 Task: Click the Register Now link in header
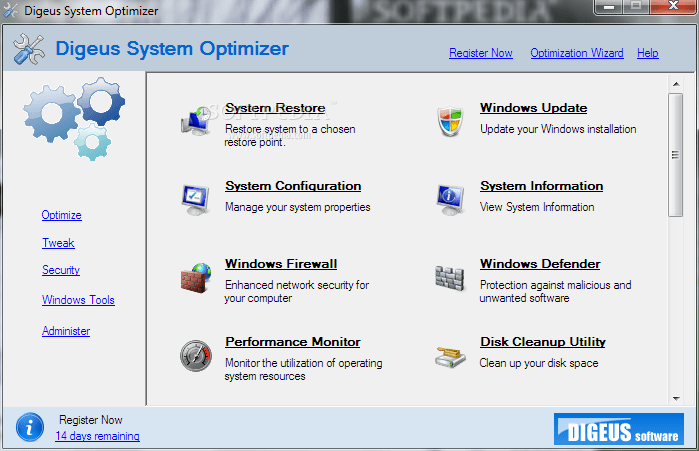pos(481,53)
